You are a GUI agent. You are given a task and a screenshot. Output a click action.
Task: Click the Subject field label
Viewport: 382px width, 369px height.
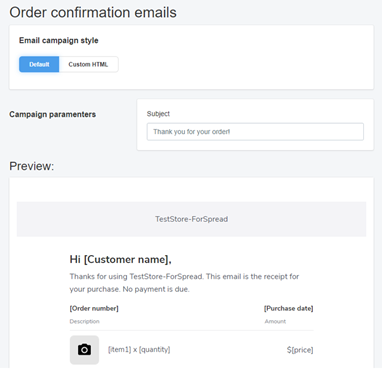click(x=158, y=114)
